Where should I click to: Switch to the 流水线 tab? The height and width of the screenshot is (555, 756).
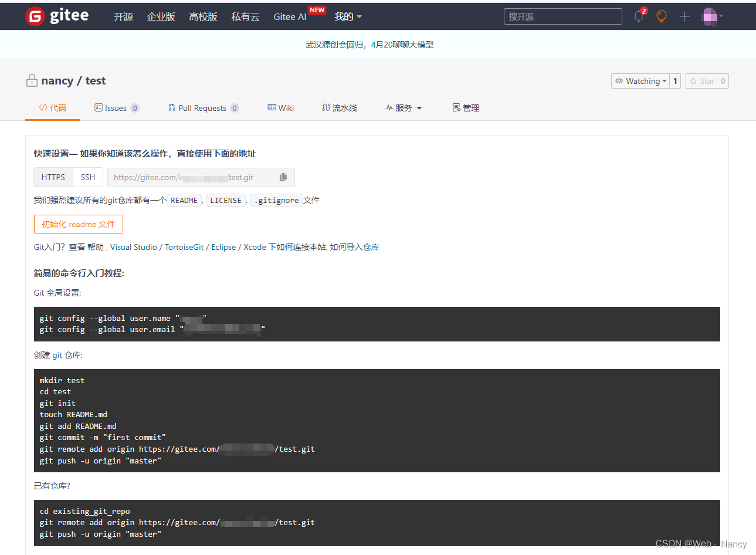pos(340,108)
